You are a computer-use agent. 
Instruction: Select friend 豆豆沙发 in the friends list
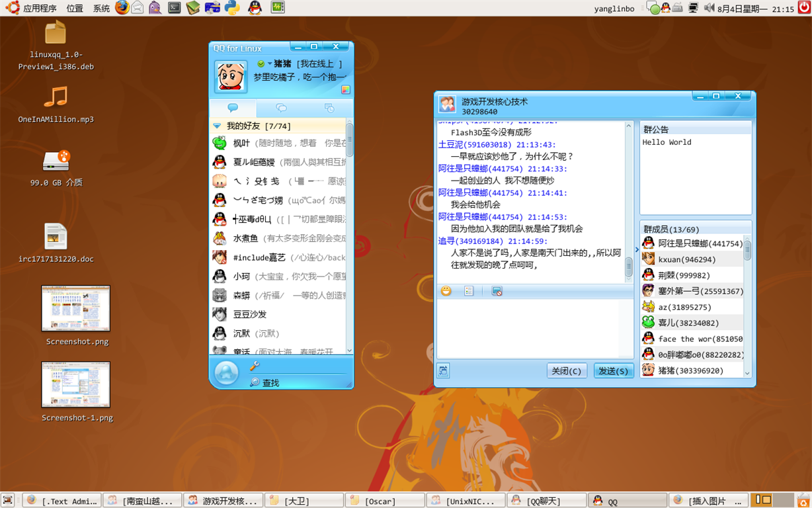(x=278, y=314)
